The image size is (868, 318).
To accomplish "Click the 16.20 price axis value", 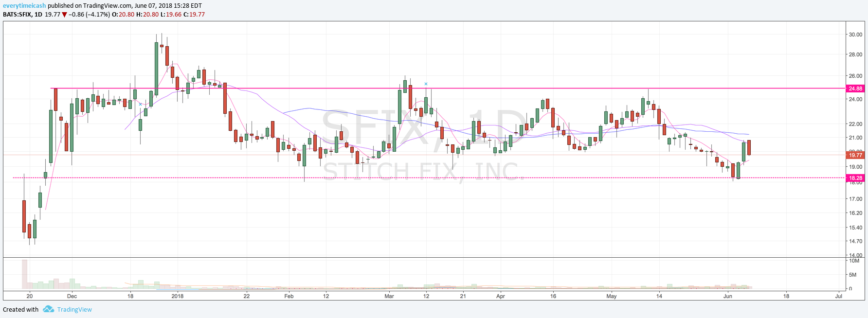I will [x=855, y=213].
